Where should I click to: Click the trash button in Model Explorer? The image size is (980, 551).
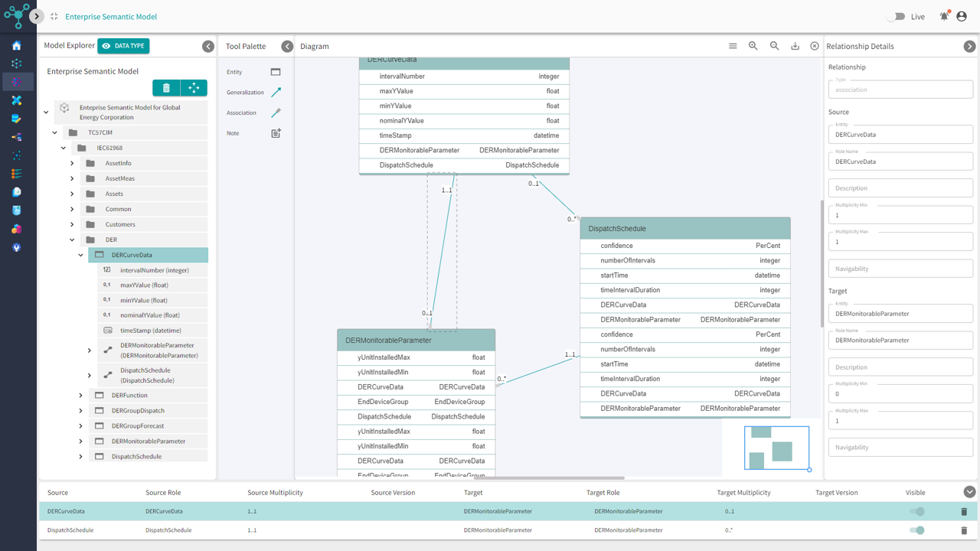pos(166,88)
